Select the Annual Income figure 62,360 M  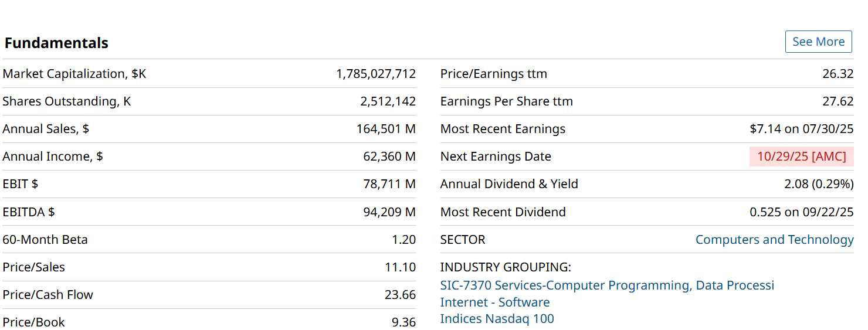click(x=389, y=157)
